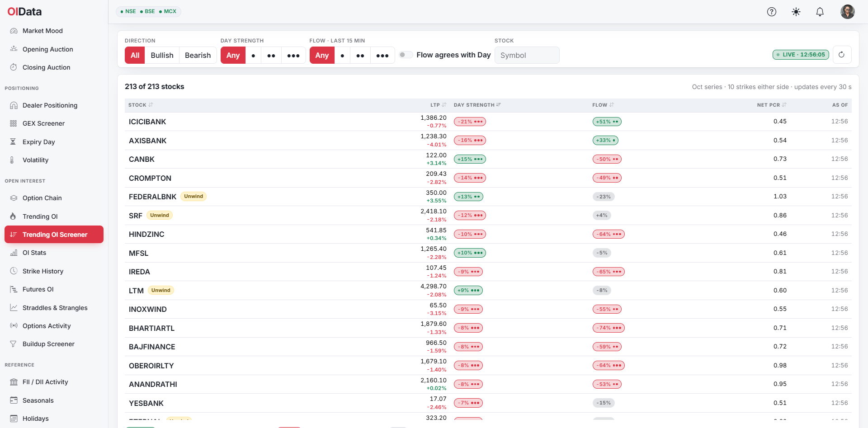
Task: Click HINDZINC flow pill -64%
Action: [x=609, y=234]
